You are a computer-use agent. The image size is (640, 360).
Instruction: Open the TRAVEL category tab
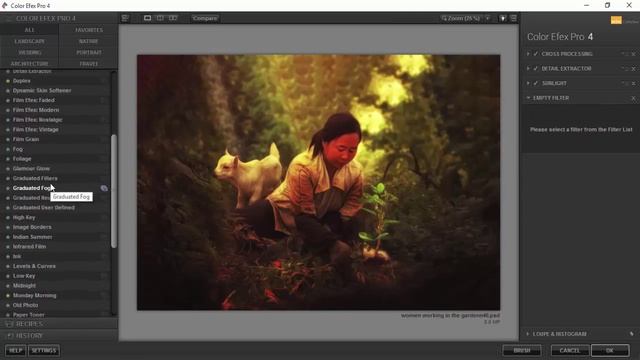(x=89, y=64)
